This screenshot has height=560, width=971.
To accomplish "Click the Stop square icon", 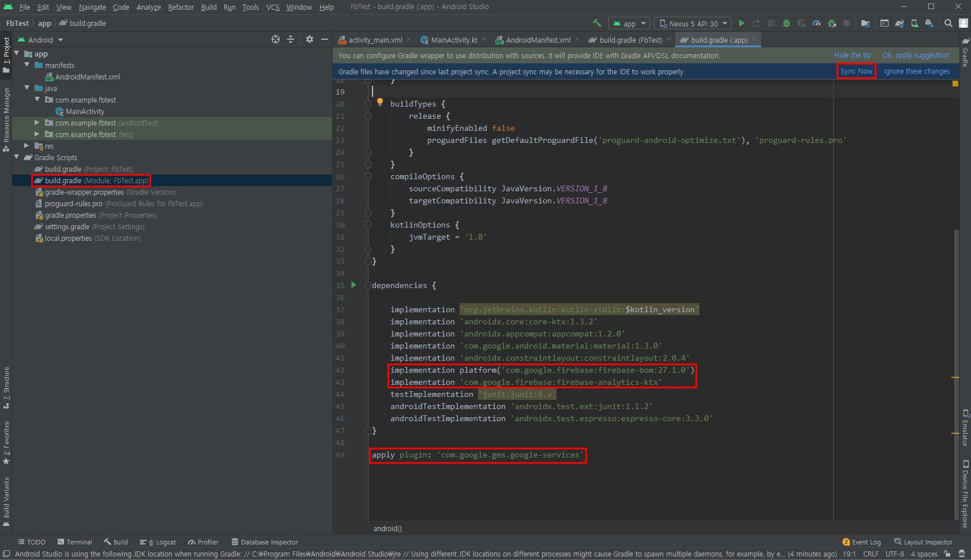I will tap(846, 23).
